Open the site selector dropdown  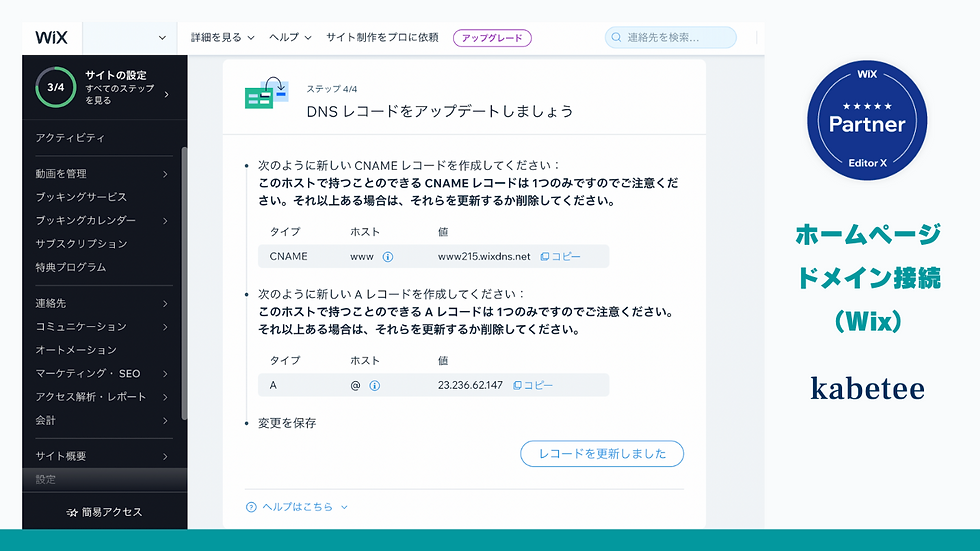pos(129,37)
